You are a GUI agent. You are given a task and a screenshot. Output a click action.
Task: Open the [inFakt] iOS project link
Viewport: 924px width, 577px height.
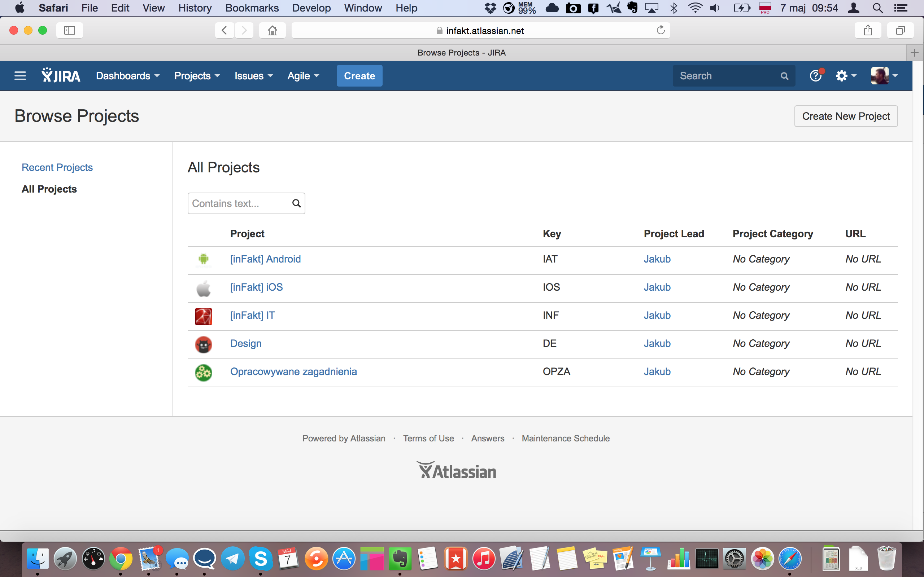click(x=256, y=287)
